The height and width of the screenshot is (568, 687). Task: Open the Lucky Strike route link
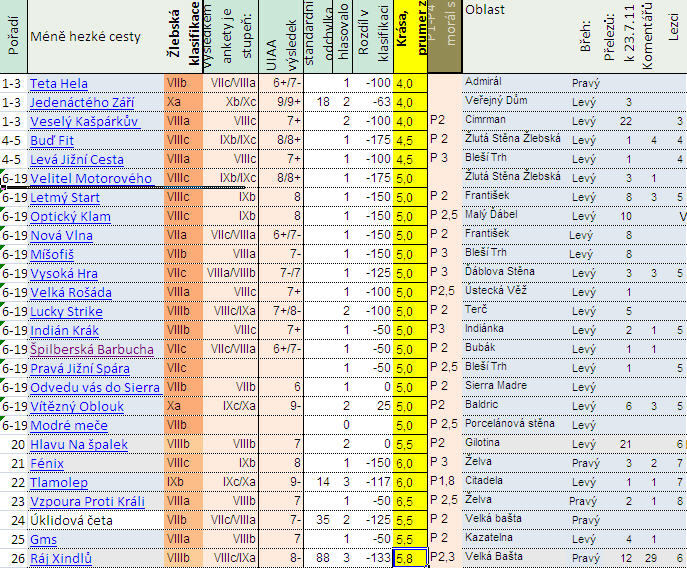66,311
